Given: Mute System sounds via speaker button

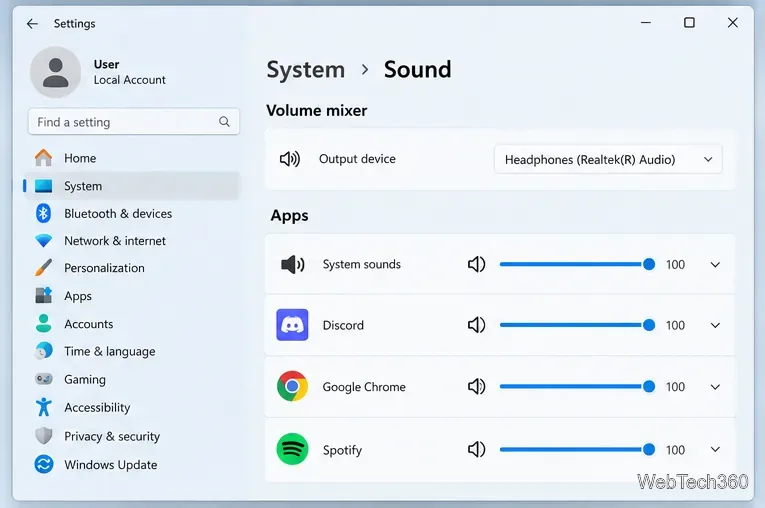Looking at the screenshot, I should (477, 264).
